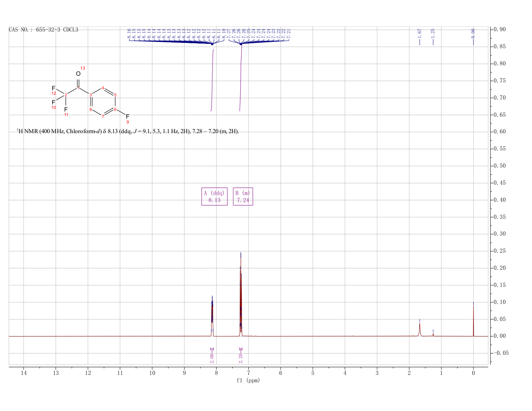Click the x-axis tick label 13
This screenshot has width=532, height=411.
pyautogui.click(x=56, y=373)
